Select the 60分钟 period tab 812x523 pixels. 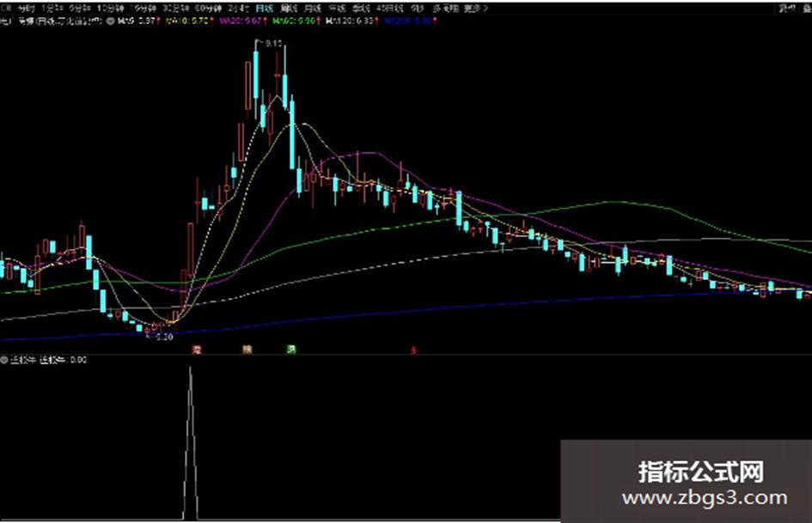[208, 9]
